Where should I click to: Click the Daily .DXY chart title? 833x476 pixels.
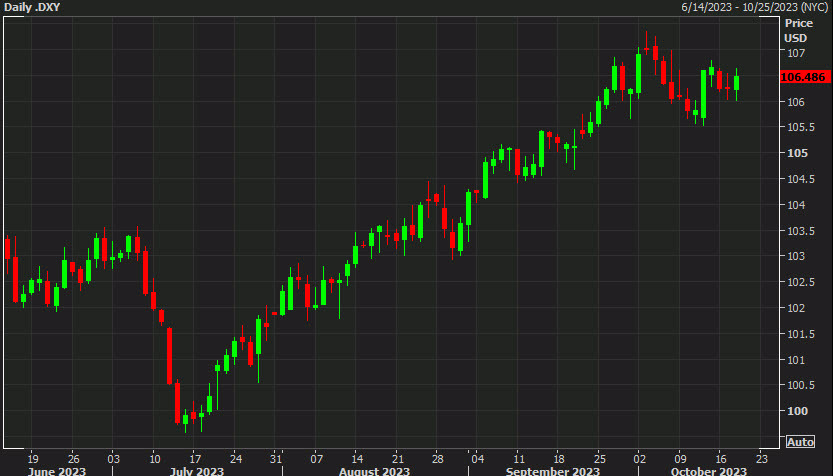click(30, 7)
